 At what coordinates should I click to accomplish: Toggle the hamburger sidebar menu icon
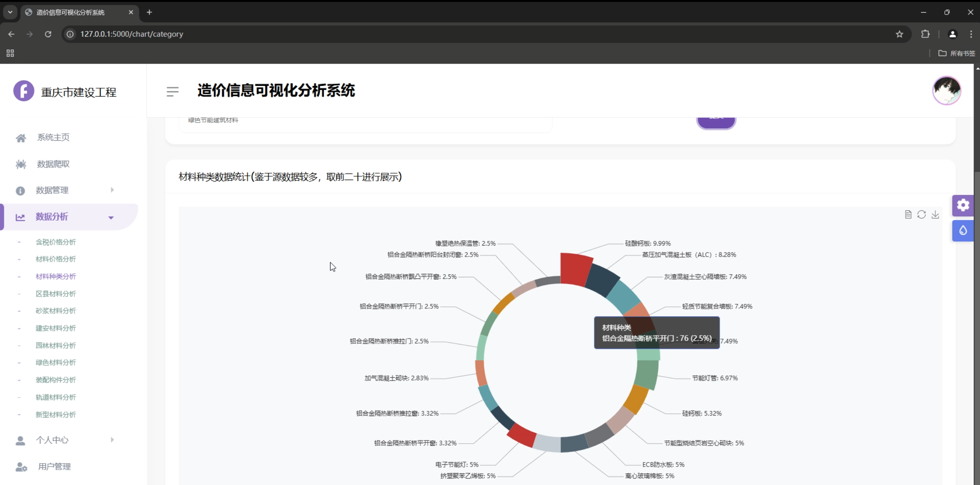click(173, 92)
